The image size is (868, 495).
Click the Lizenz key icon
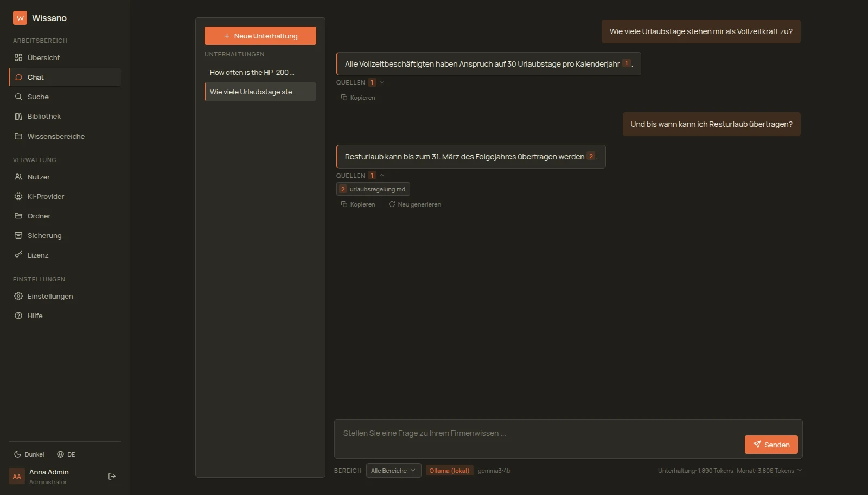18,255
